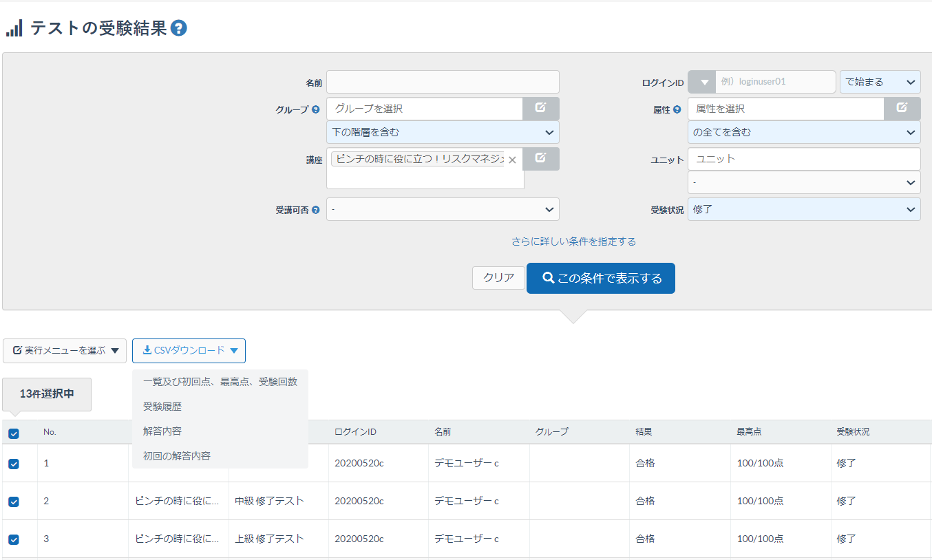Open course selection edit icon button
The width and height of the screenshot is (932, 560).
[541, 159]
